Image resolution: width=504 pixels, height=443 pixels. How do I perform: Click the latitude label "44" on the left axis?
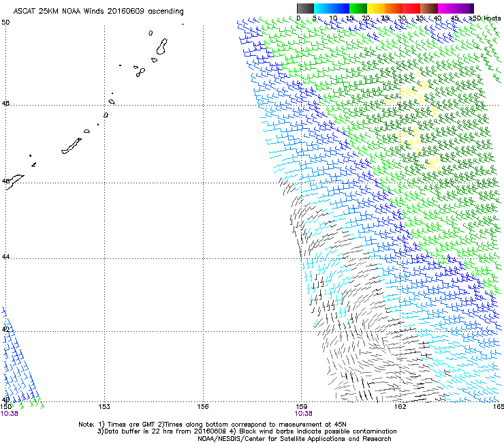[x=5, y=257]
